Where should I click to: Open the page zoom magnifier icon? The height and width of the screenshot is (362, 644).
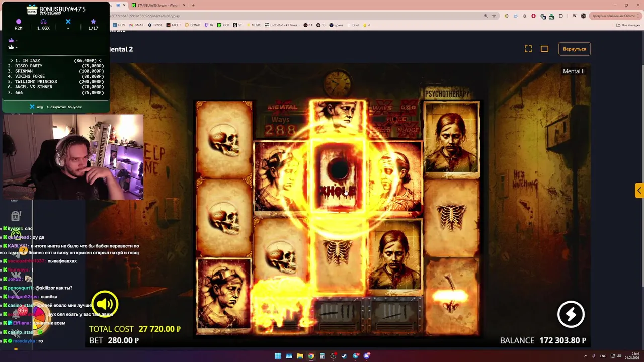pos(485,16)
